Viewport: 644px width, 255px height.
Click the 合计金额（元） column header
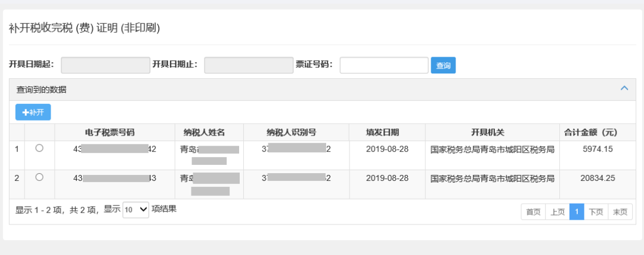pos(597,133)
